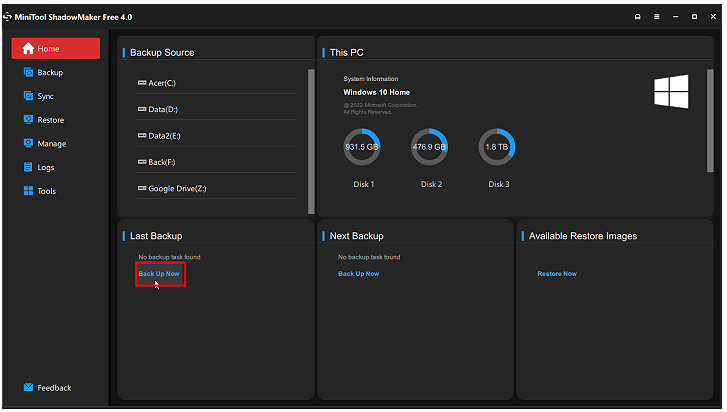Click Back Up Now under Last Backup
The image size is (727, 412).
159,273
